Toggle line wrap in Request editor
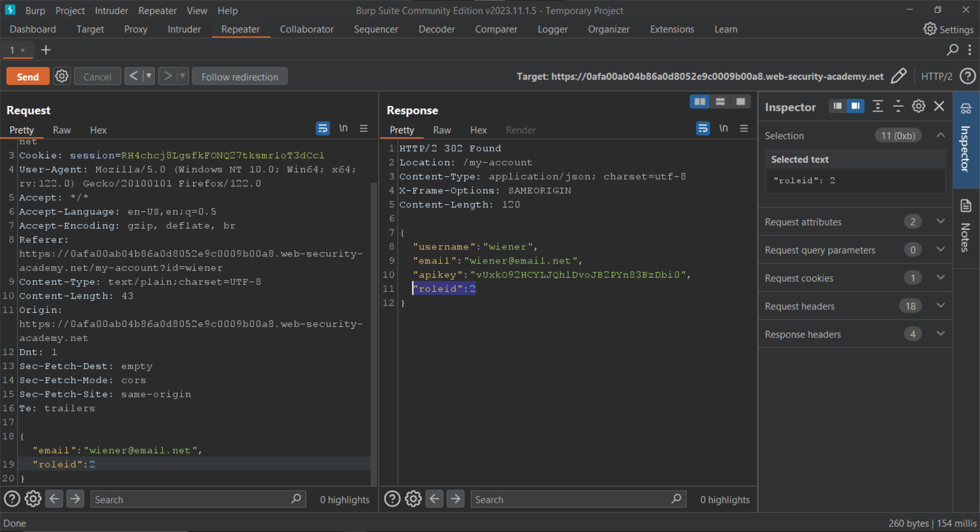This screenshot has height=532, width=980. (323, 129)
